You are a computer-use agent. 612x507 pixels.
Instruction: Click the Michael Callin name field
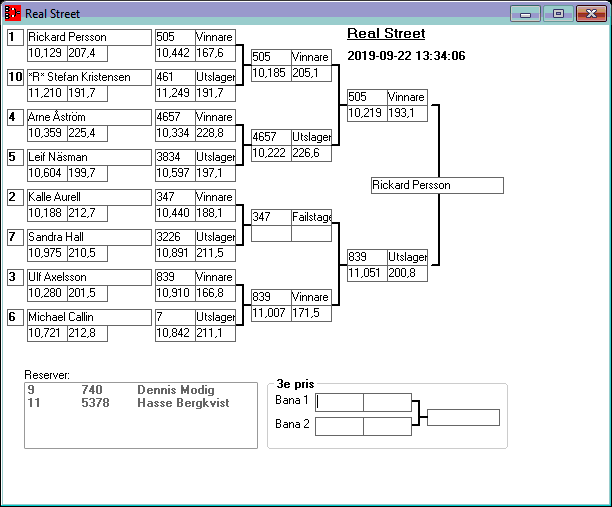click(x=87, y=317)
